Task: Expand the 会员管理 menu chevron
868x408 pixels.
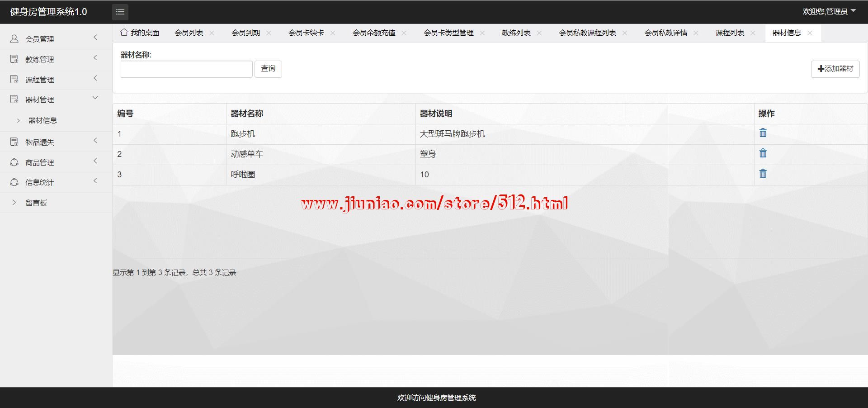Action: coord(95,38)
